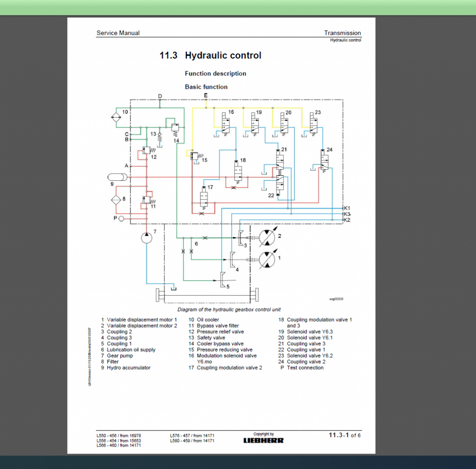Click footer text L550 - 456 / from 16978
This screenshot has height=469, width=476.
point(118,436)
